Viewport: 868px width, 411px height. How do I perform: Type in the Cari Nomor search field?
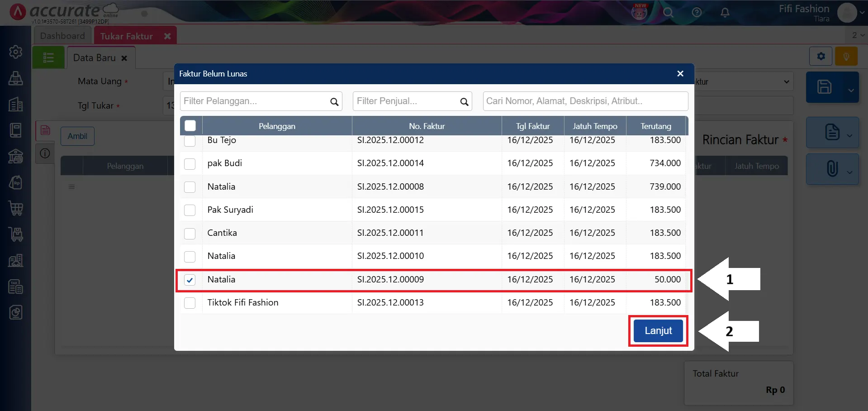[x=585, y=101]
